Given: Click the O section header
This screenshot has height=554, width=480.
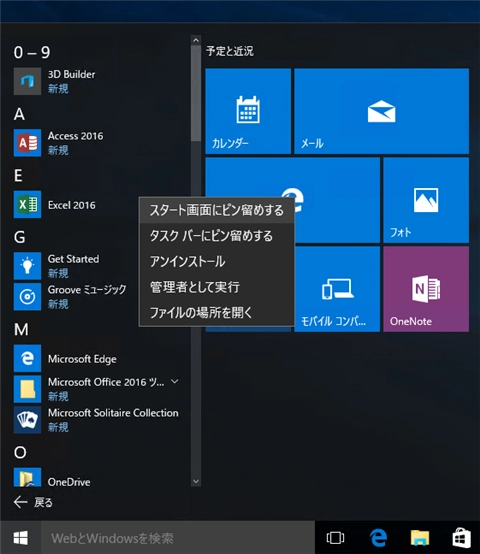Looking at the screenshot, I should click(20, 452).
